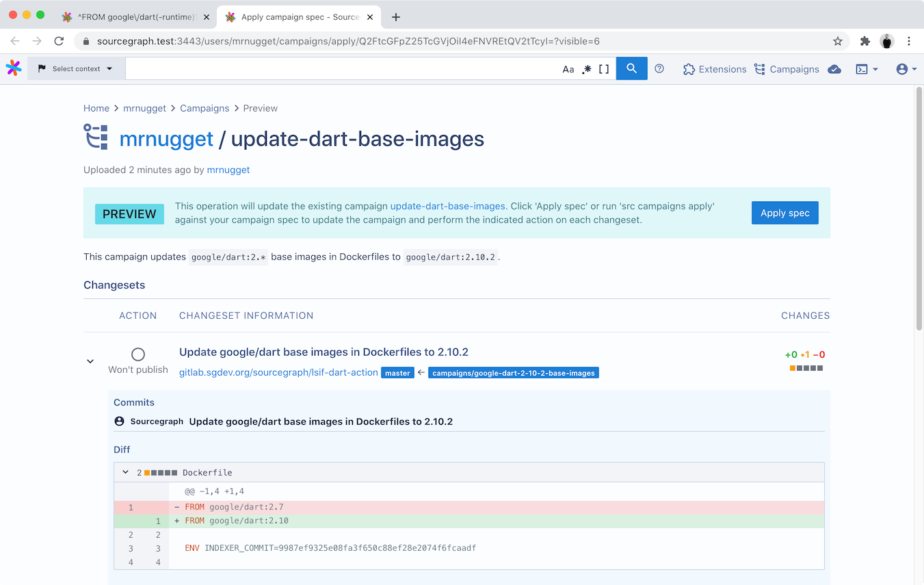Click the changeset diff stat +0 •1 −0
This screenshot has width=924, height=585.
click(x=806, y=354)
